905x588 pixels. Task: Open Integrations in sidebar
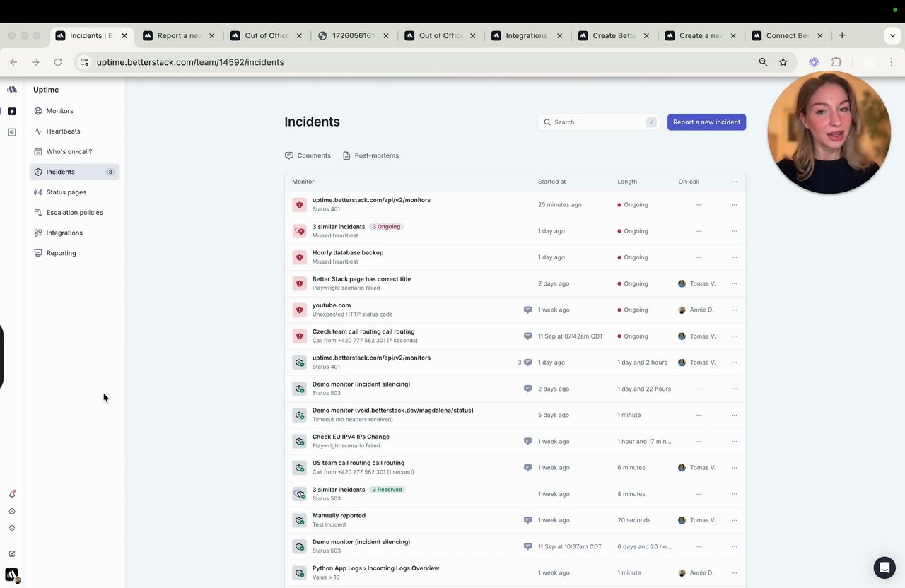[x=64, y=233]
